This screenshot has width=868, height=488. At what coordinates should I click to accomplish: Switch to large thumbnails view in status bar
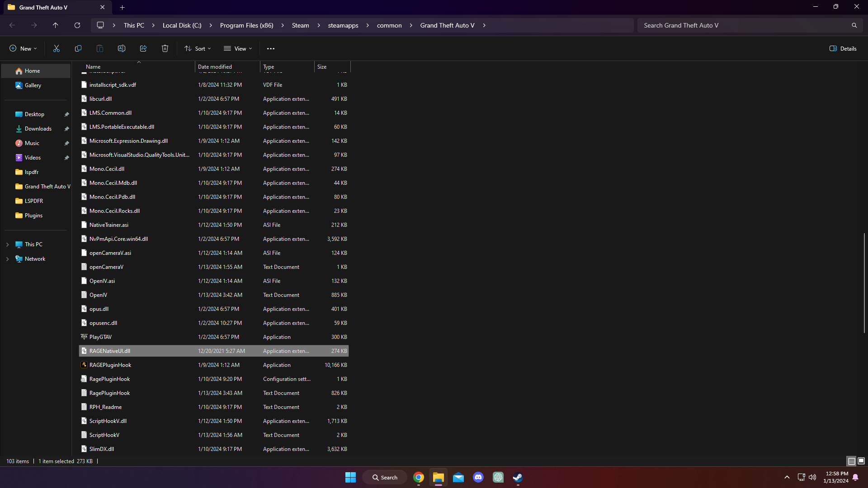[x=861, y=461]
